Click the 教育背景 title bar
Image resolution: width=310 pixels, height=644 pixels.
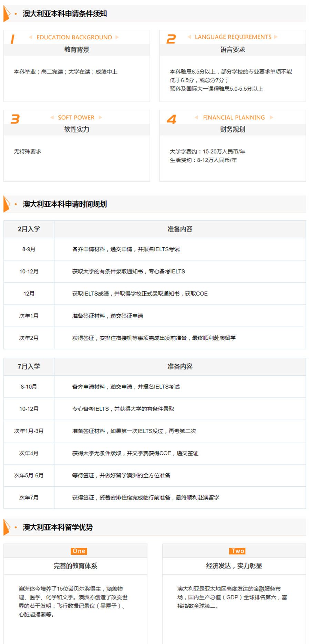click(x=77, y=50)
